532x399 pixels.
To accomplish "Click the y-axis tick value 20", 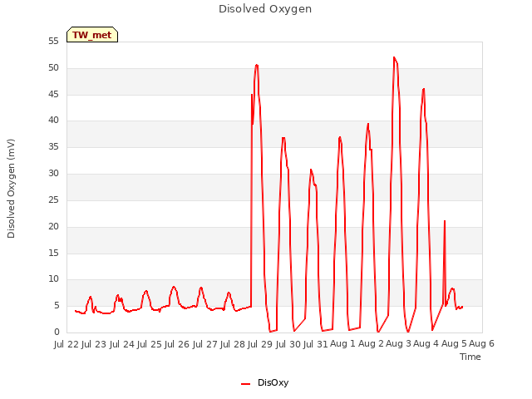I will pos(53,227).
